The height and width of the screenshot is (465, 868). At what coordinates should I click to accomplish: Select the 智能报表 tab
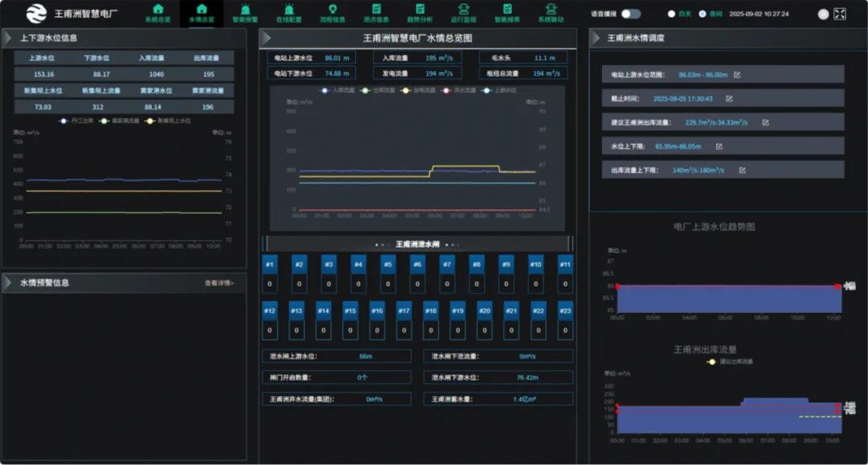[x=507, y=14]
